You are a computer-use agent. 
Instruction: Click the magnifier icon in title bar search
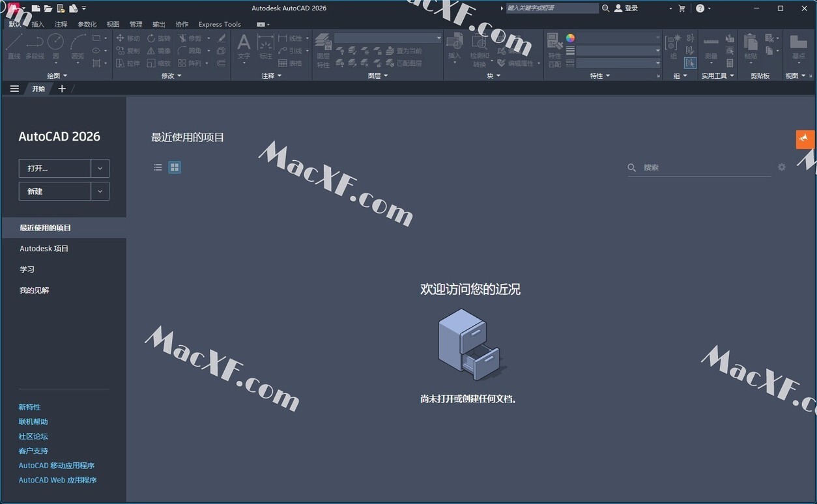(605, 8)
